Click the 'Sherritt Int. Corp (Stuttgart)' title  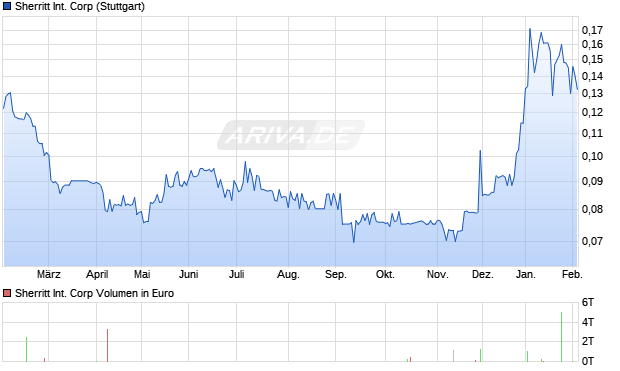[80, 7]
